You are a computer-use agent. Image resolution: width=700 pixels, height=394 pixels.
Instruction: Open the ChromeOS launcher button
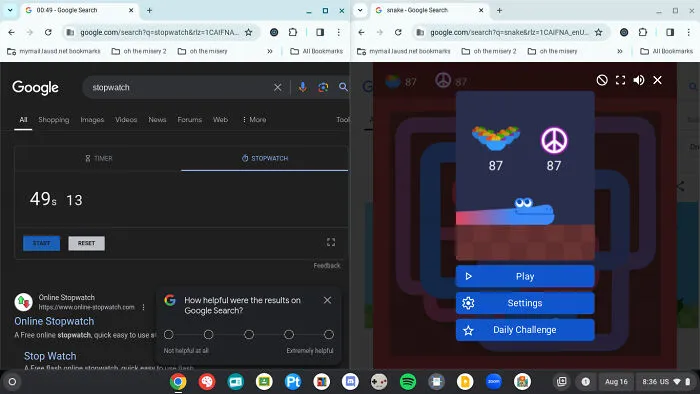(12, 382)
